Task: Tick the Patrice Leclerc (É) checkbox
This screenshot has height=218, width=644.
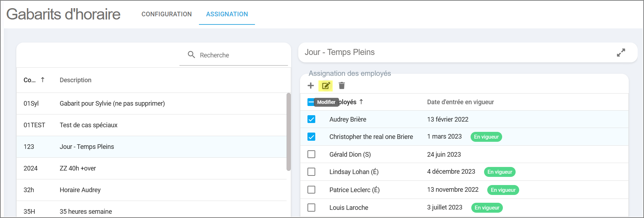Action: pyautogui.click(x=311, y=190)
